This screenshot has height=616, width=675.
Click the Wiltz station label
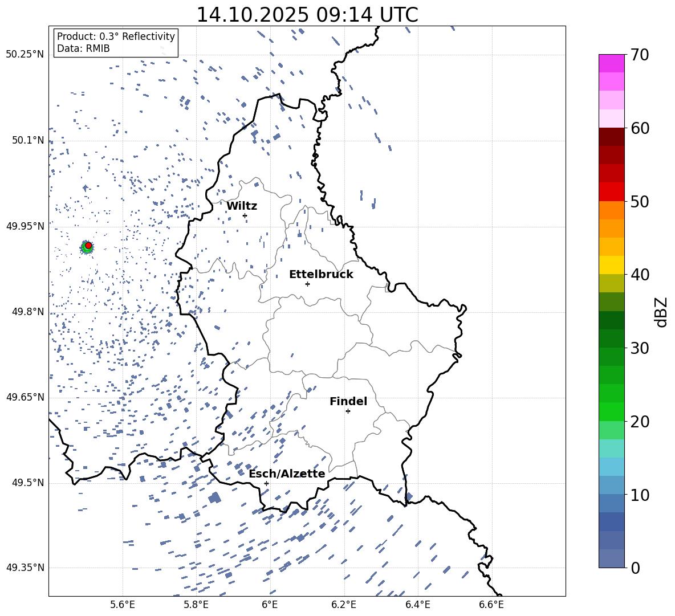click(242, 206)
